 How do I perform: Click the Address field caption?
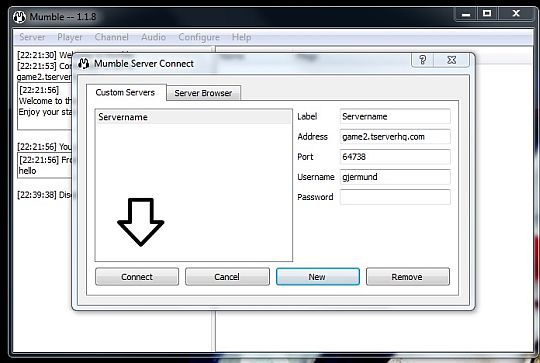pos(313,137)
